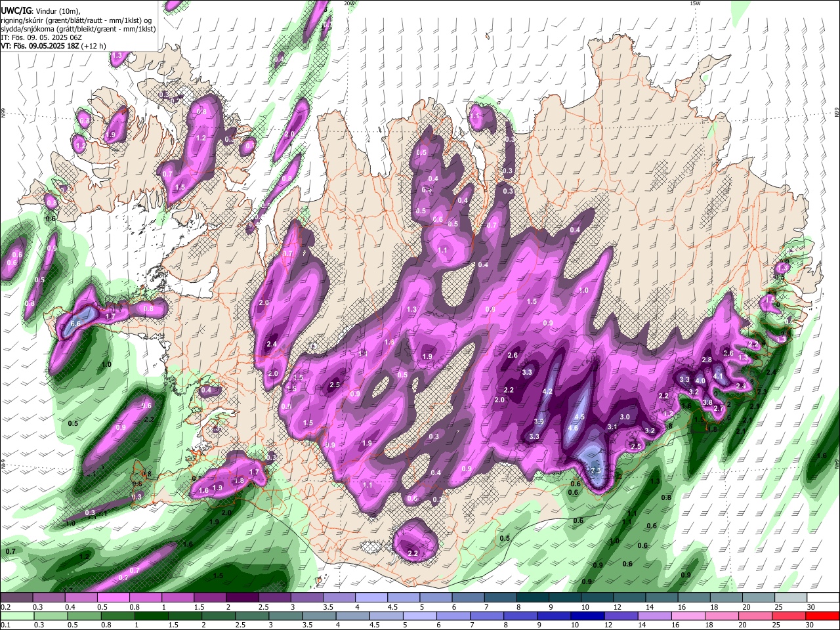Click the 15W longitude label at top
Image resolution: width=840 pixels, height=630 pixels.
pos(694,3)
